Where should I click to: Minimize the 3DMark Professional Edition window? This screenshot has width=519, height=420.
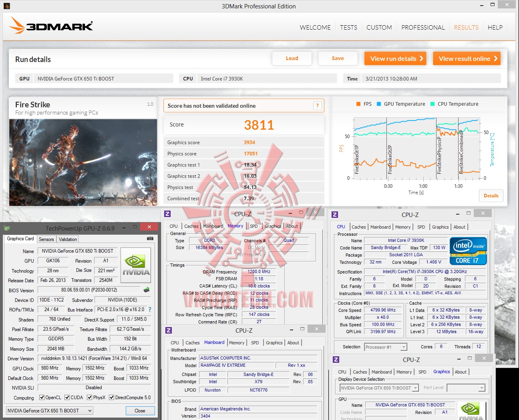tap(482, 6)
